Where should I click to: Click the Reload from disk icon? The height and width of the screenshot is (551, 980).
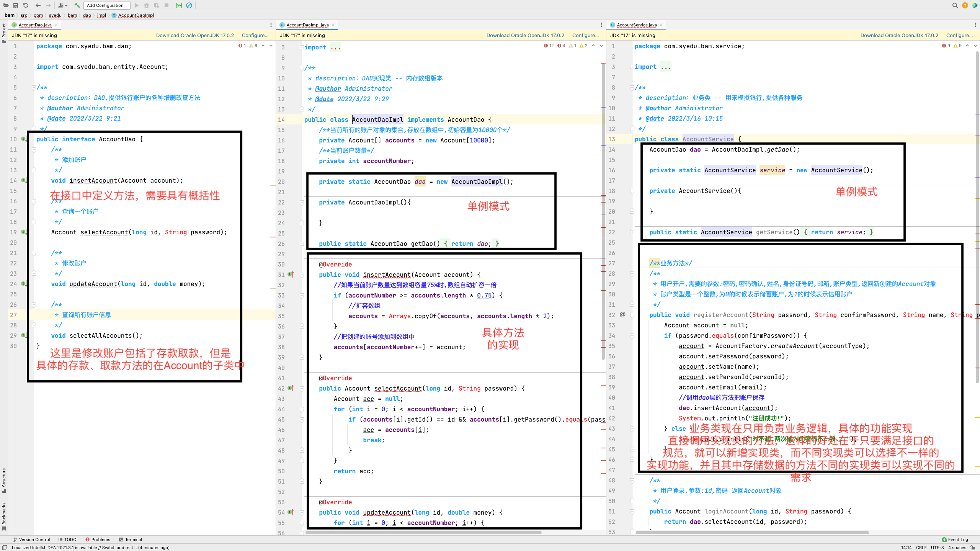click(26, 5)
